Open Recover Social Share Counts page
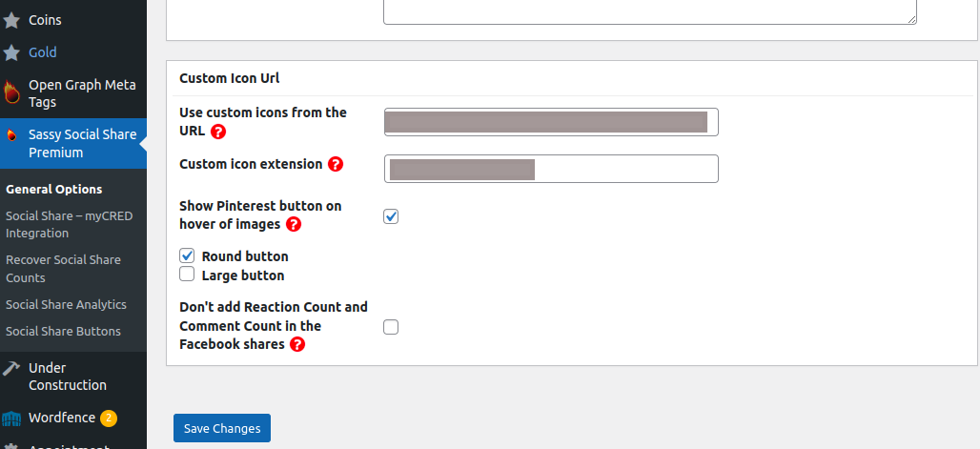 [63, 269]
